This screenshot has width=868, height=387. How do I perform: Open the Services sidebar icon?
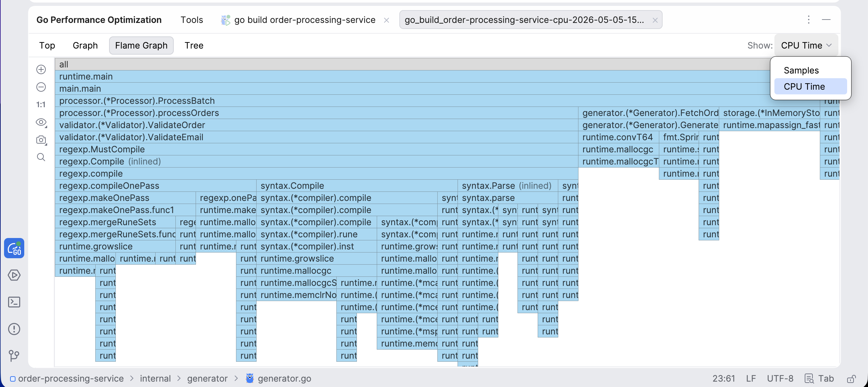tap(14, 275)
